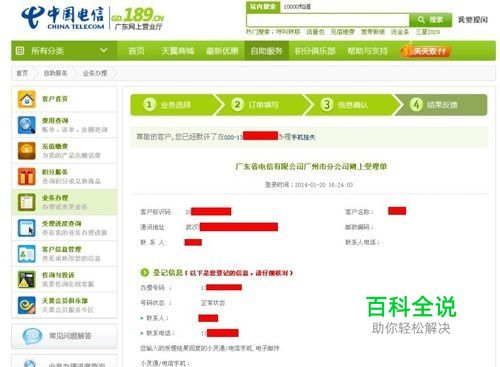500x367 pixels.
Task: Open 受理进度查询 sidebar menu label
Action: 62,223
